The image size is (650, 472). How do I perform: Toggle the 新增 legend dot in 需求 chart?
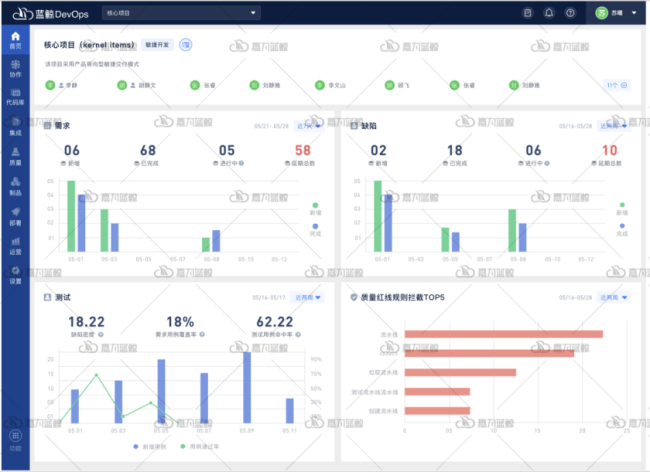pos(314,204)
